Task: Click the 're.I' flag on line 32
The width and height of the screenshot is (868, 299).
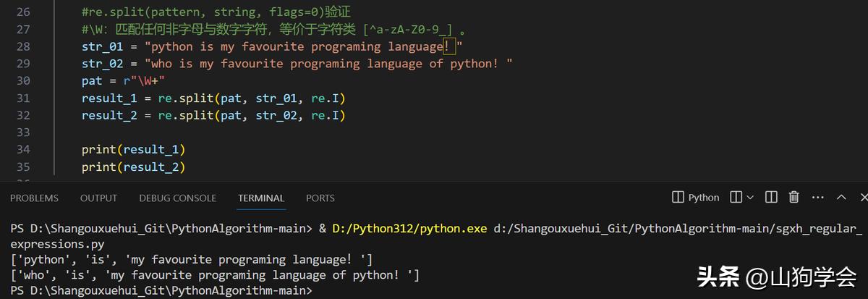Action: coord(325,115)
